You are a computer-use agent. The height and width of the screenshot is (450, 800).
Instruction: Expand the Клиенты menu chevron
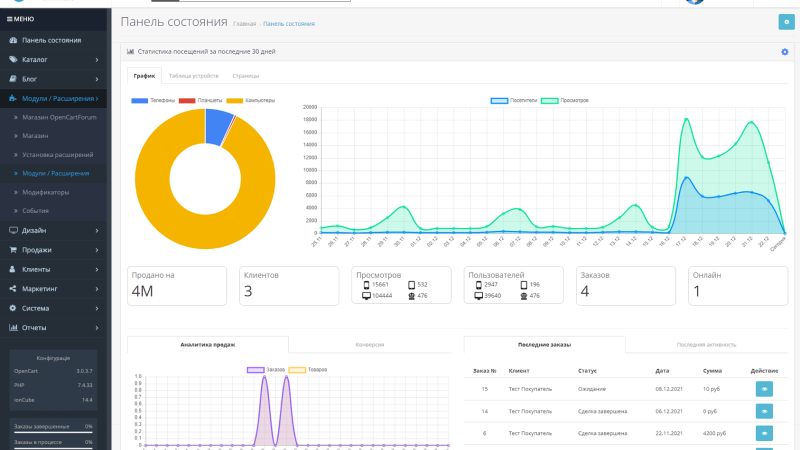(97, 269)
